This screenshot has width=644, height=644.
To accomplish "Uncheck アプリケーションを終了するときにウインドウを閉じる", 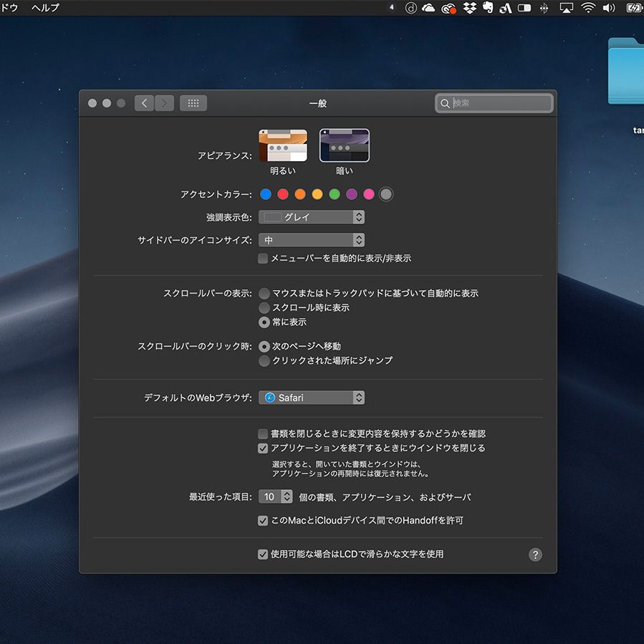I will tap(263, 448).
